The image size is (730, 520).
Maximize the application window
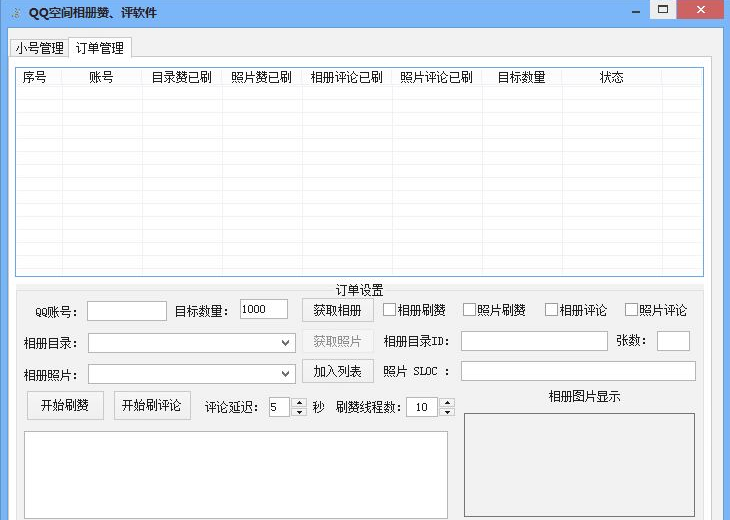[x=662, y=10]
